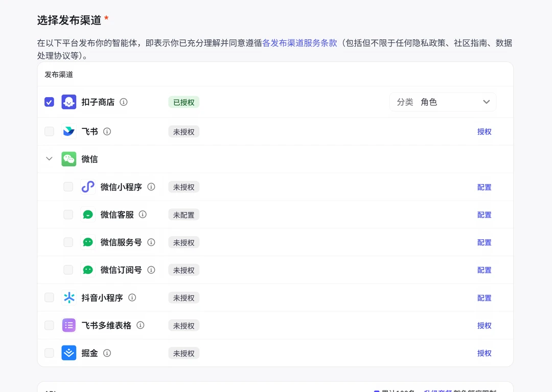Click 授权 for 飞书多维表格
Viewport: 552px width, 392px height.
pos(485,326)
